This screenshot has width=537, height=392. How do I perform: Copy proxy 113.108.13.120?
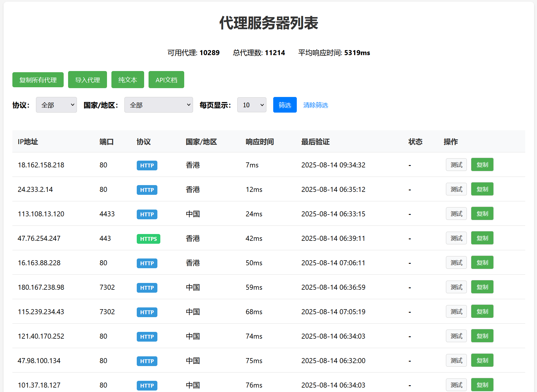tap(482, 214)
